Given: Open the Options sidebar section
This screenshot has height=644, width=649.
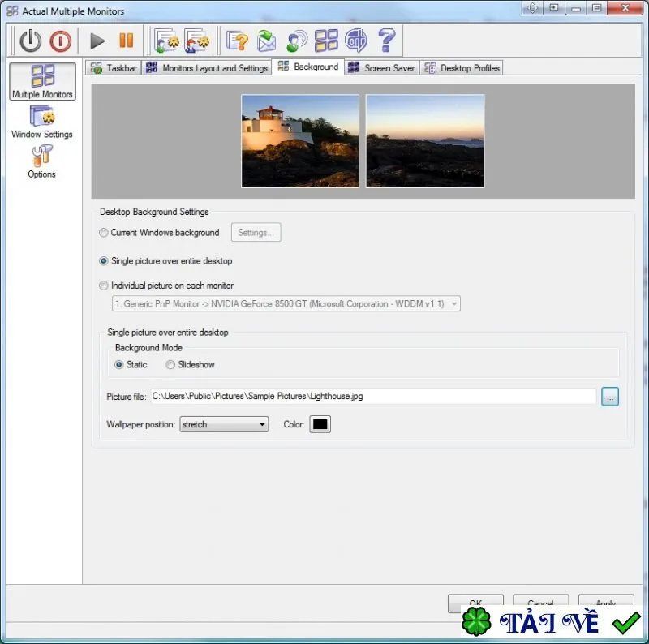Looking at the screenshot, I should click(x=41, y=162).
